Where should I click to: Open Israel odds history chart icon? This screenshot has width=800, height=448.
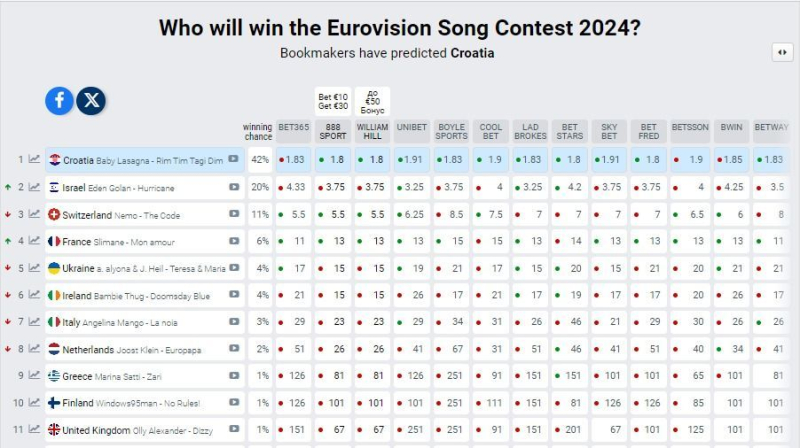tap(34, 187)
